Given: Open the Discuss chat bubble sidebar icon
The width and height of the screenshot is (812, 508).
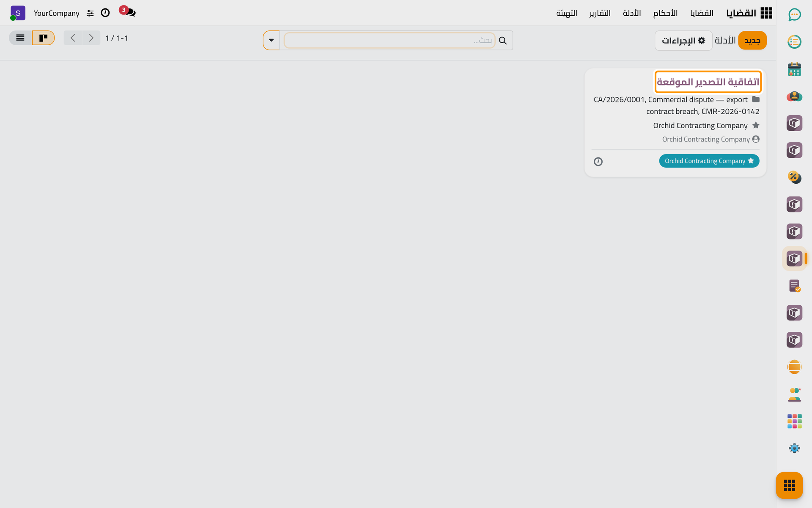Looking at the screenshot, I should click(794, 15).
